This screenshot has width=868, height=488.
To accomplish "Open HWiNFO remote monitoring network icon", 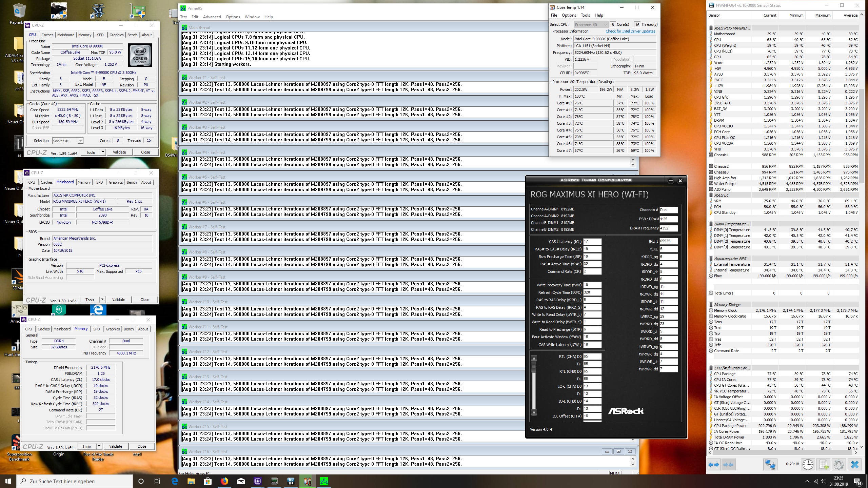I will point(770,465).
